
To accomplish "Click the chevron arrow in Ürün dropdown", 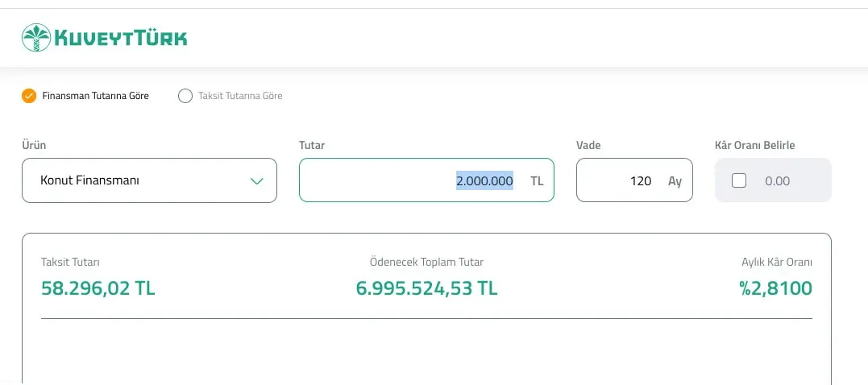I will [257, 180].
